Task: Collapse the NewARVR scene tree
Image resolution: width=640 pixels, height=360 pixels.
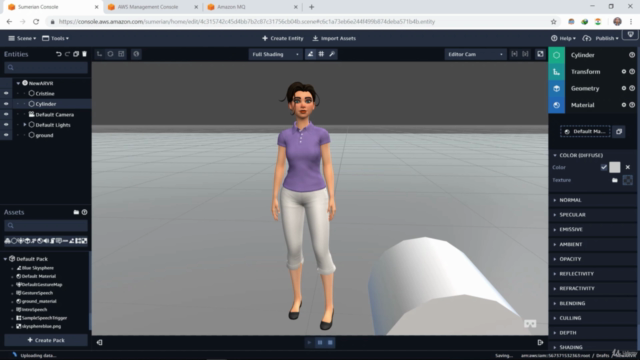Action: (18, 83)
